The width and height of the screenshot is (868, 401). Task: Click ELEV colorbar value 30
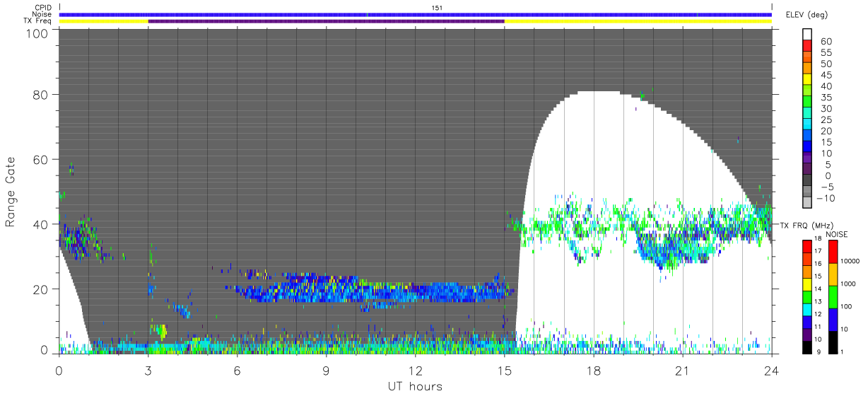click(828, 109)
